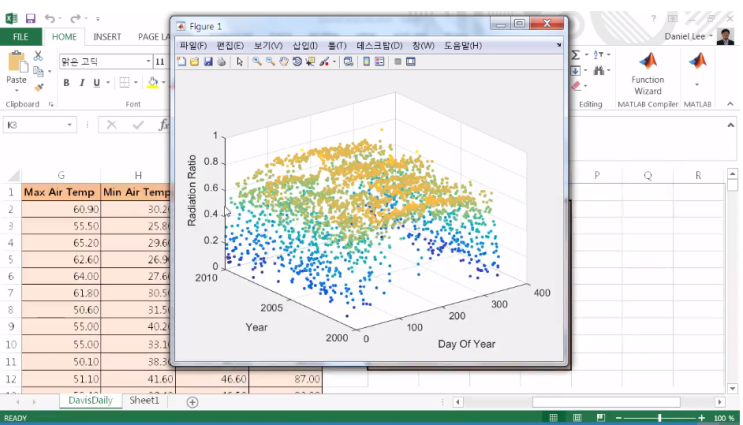Select the Pan hand tool
This screenshot has width=743, height=425.
[283, 62]
